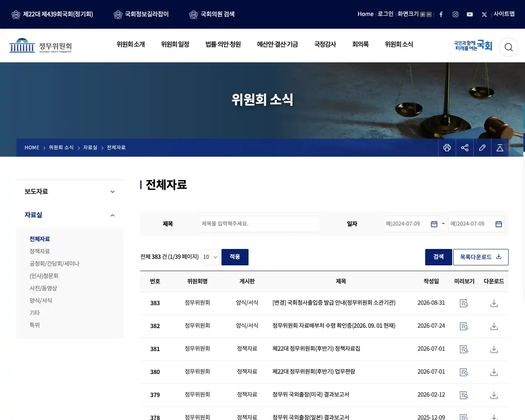The width and height of the screenshot is (525, 420).
Task: Click 위원회 소식 in the breadcrumb
Action: tap(61, 148)
